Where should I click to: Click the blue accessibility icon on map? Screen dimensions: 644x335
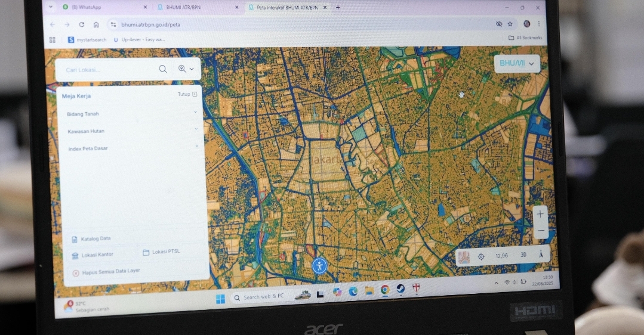(x=320, y=266)
